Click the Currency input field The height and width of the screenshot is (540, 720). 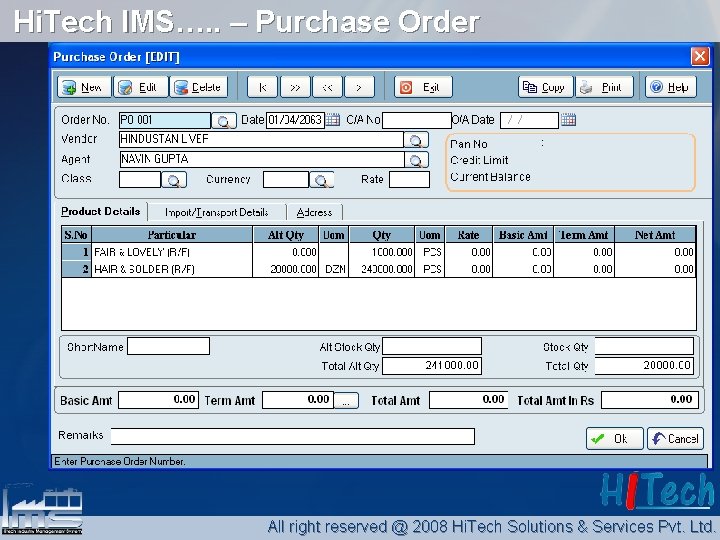(x=286, y=180)
